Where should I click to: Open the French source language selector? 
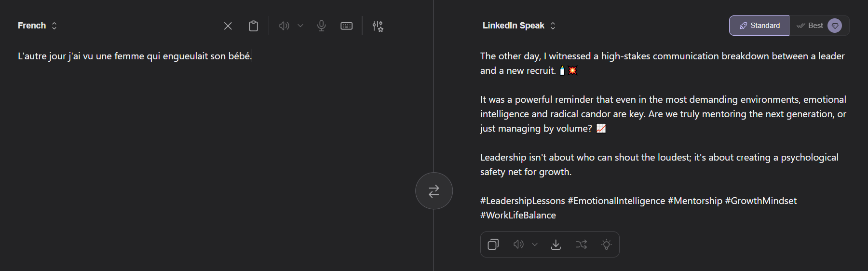(x=37, y=26)
